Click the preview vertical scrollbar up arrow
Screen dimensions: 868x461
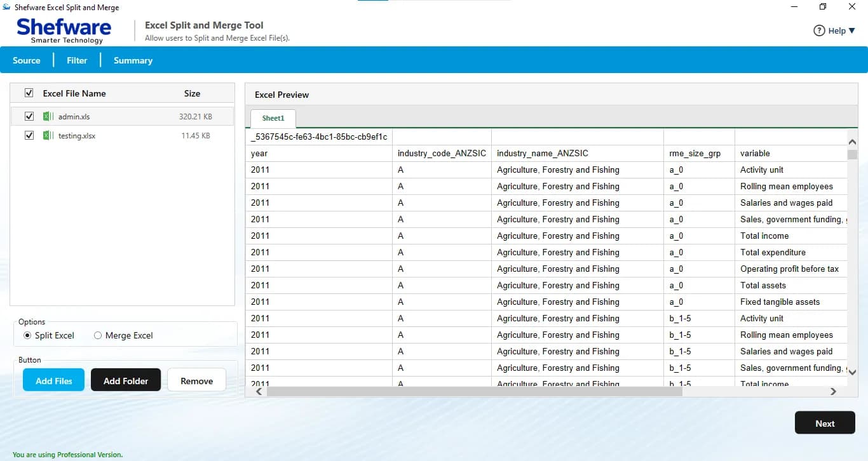click(853, 142)
